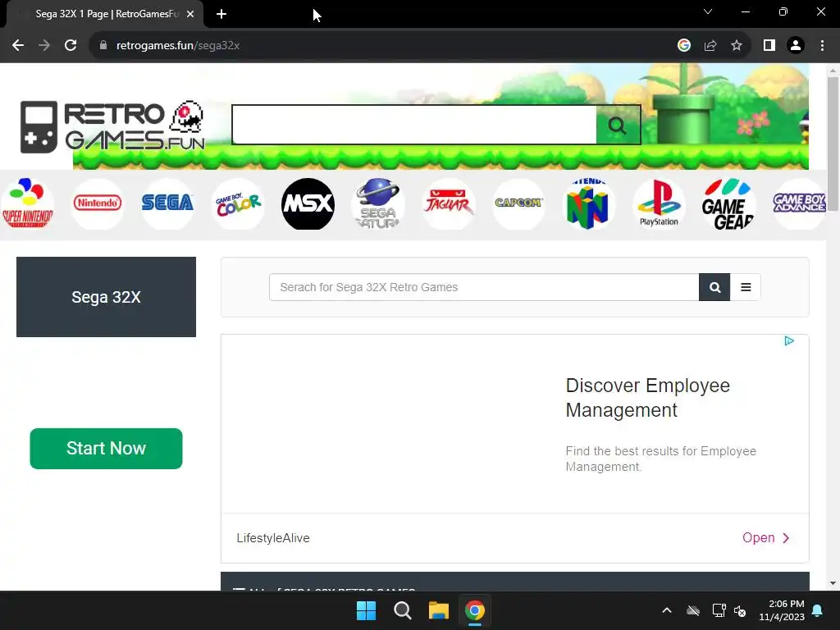The height and width of the screenshot is (630, 840).
Task: Select the Nintendo 64 icon
Action: pyautogui.click(x=588, y=204)
